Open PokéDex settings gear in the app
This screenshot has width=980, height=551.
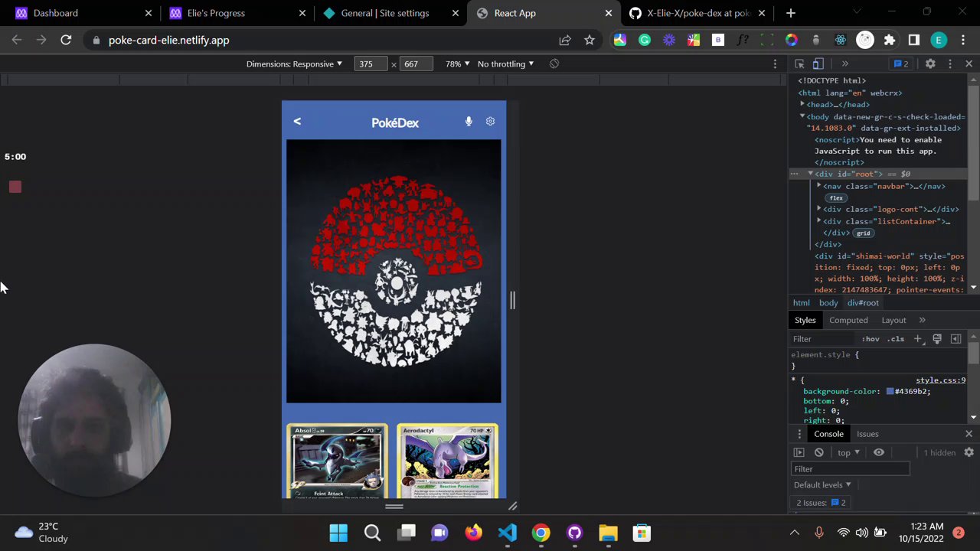tap(490, 121)
